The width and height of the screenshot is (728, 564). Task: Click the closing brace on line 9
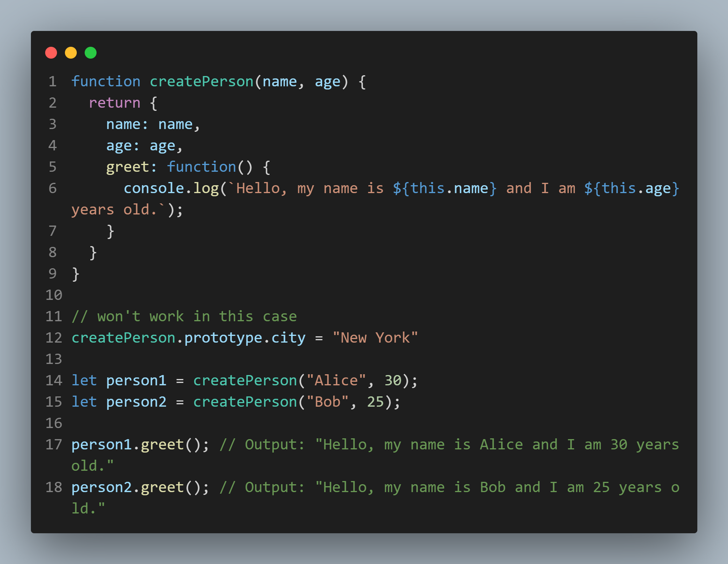(x=76, y=274)
